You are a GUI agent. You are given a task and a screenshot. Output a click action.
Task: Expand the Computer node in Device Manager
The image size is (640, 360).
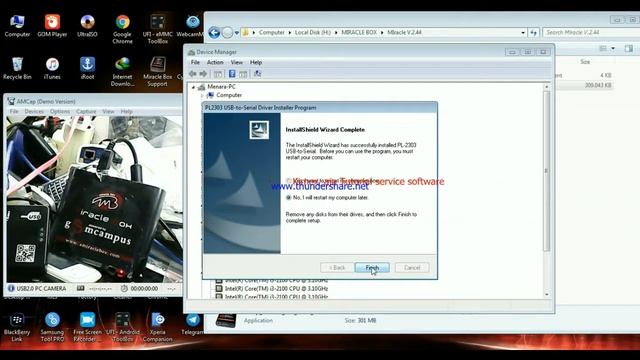tap(202, 96)
